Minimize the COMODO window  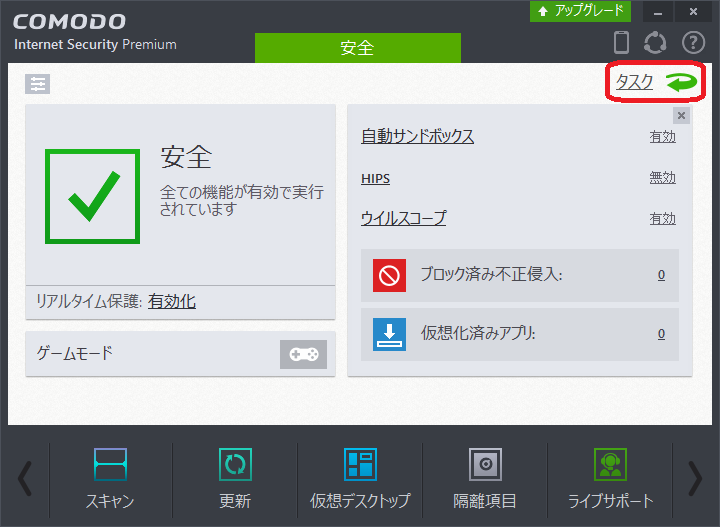click(658, 11)
